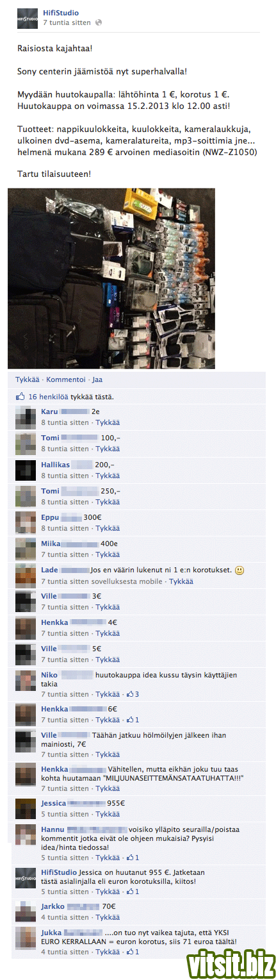Click the 7 tuntia sitten post timestamp

67,22
